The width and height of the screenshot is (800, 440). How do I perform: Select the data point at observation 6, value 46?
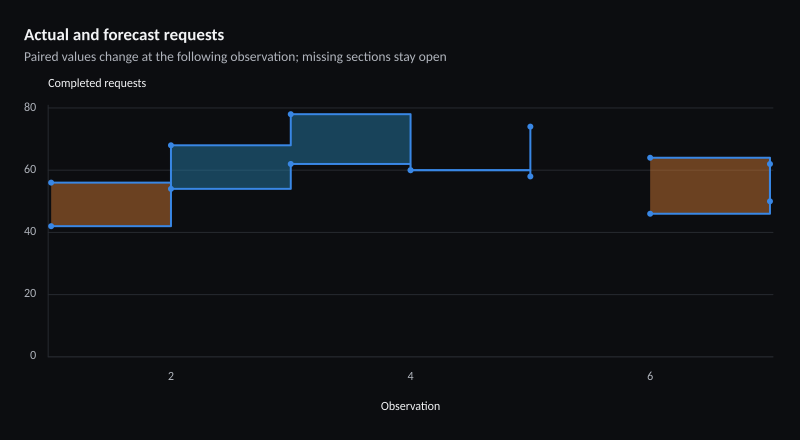(650, 214)
